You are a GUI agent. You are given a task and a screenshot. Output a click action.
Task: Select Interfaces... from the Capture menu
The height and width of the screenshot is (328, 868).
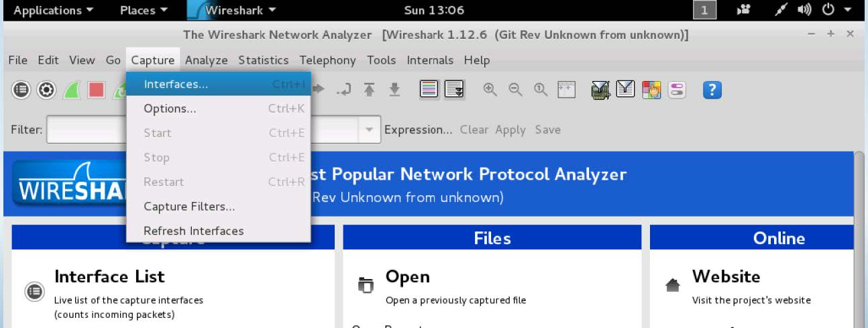[x=176, y=85]
